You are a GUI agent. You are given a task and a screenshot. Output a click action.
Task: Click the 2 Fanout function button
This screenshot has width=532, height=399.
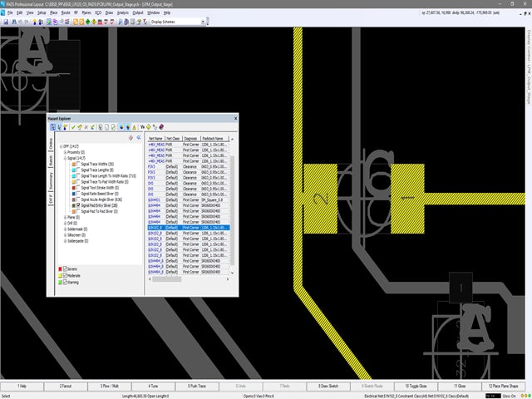pyautogui.click(x=66, y=387)
